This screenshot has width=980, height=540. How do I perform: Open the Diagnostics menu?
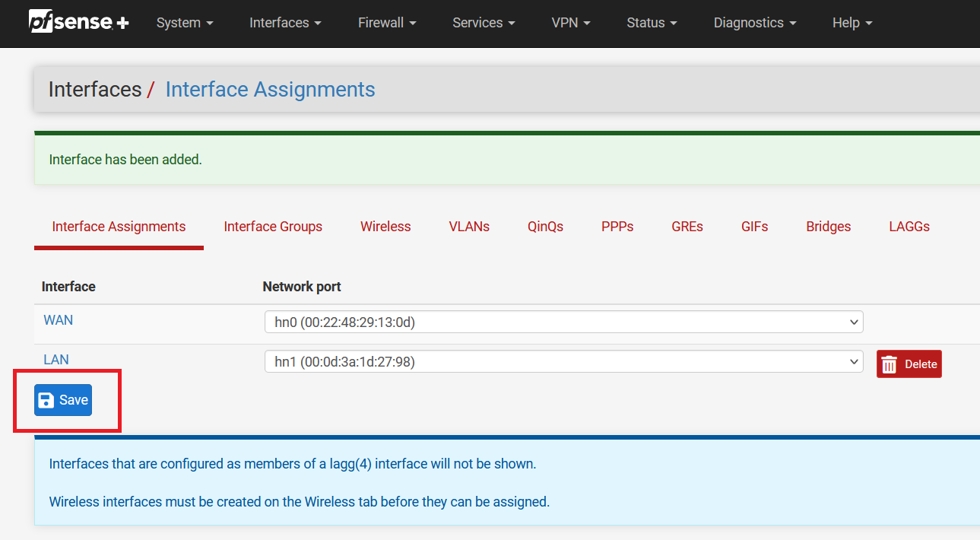pos(754,23)
